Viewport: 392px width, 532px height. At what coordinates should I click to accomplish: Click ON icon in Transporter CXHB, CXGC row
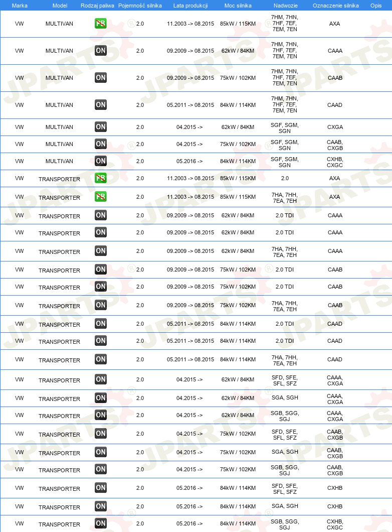(101, 523)
